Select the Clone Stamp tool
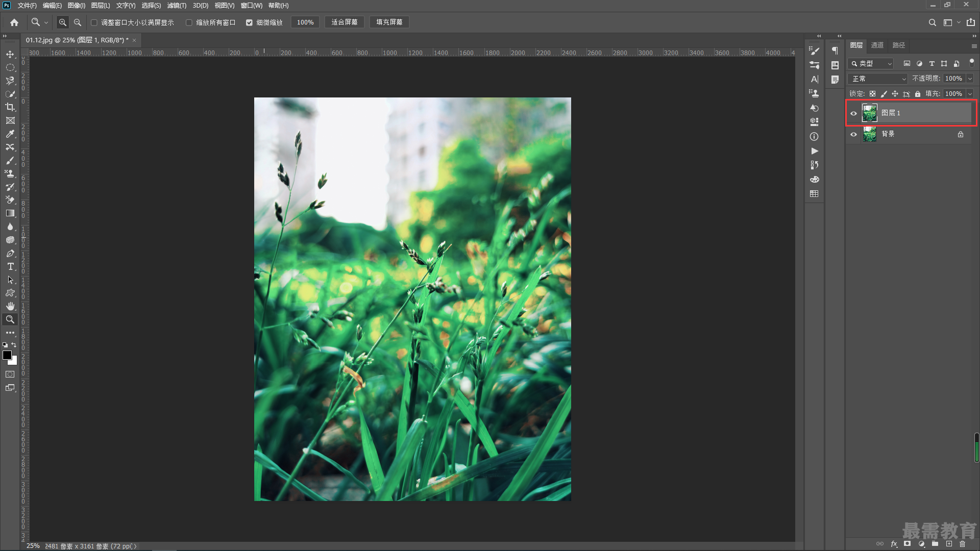The image size is (980, 551). 10,173
